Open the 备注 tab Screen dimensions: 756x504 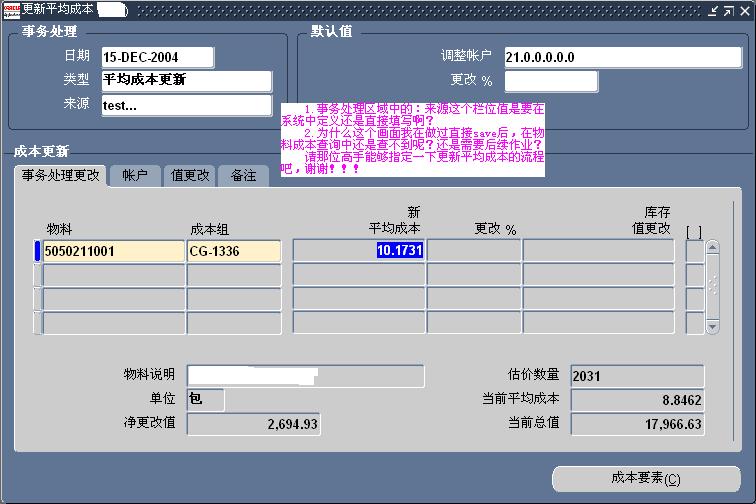[x=243, y=176]
